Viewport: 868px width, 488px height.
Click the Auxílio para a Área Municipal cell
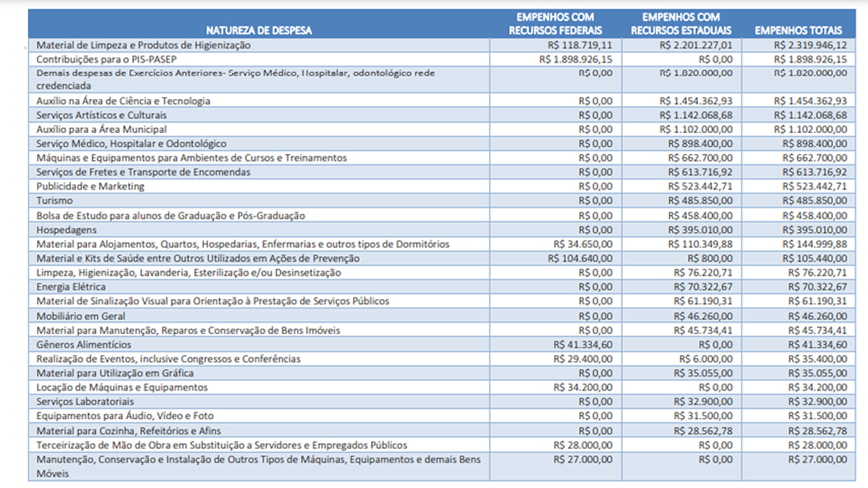click(101, 129)
